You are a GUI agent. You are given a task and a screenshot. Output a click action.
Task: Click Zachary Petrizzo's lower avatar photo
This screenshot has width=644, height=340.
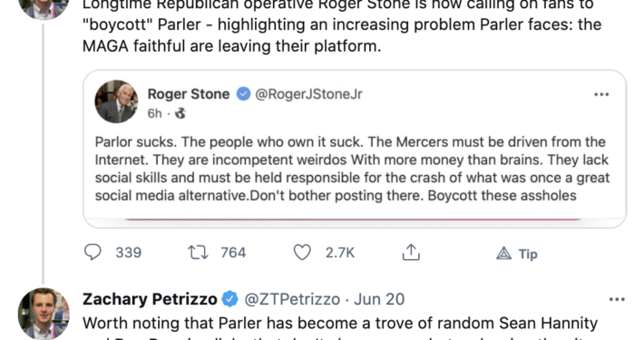pos(44,314)
